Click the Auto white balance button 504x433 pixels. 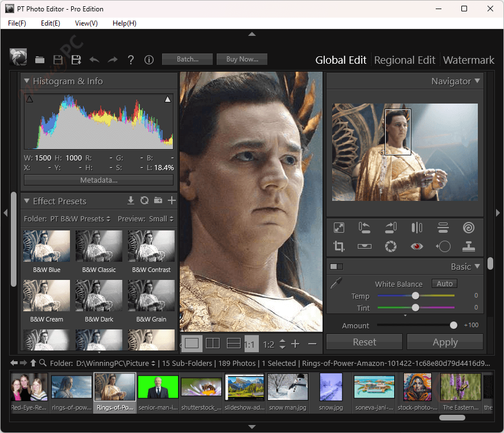pyautogui.click(x=444, y=283)
